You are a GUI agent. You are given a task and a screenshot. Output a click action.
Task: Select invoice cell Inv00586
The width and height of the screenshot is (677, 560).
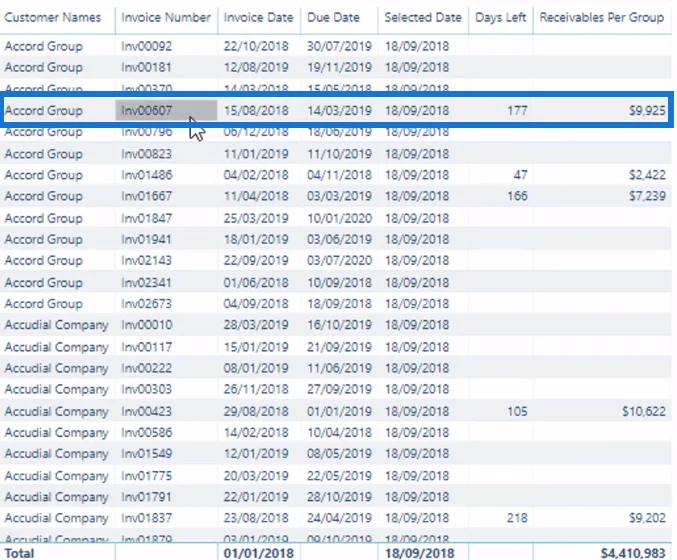146,432
